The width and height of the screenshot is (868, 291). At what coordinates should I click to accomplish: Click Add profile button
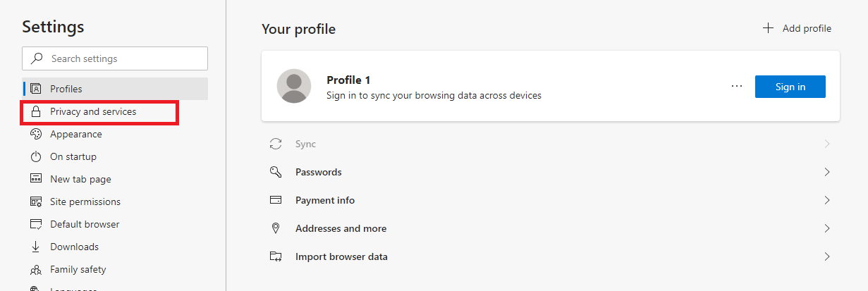coord(797,29)
